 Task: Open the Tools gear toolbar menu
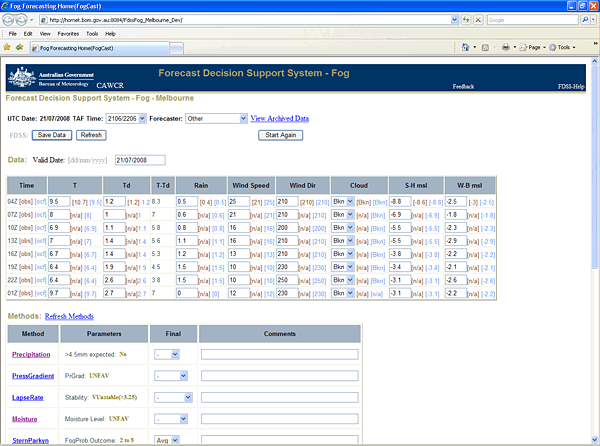click(561, 47)
